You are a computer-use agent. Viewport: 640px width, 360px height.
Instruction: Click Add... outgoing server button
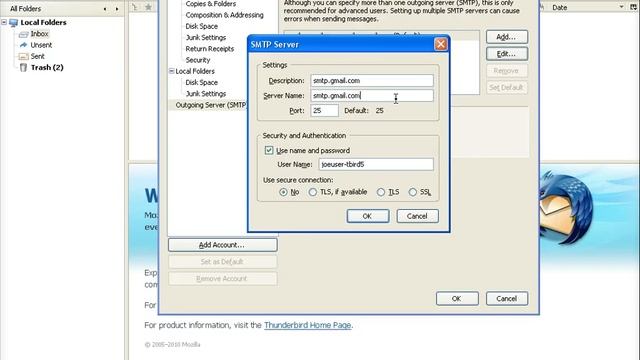[507, 37]
